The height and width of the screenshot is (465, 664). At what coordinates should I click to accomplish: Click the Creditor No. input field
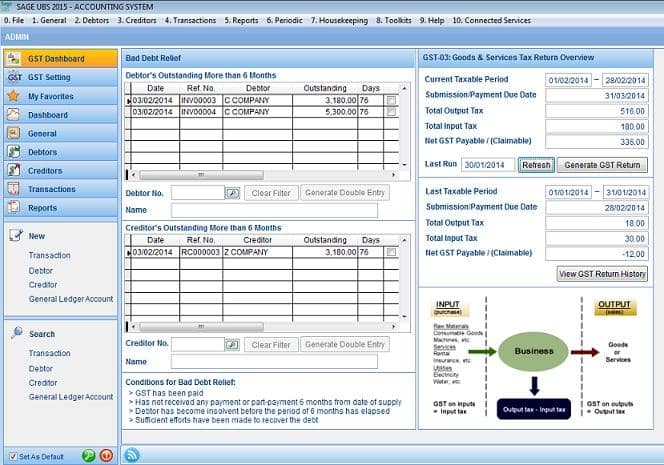tap(198, 344)
